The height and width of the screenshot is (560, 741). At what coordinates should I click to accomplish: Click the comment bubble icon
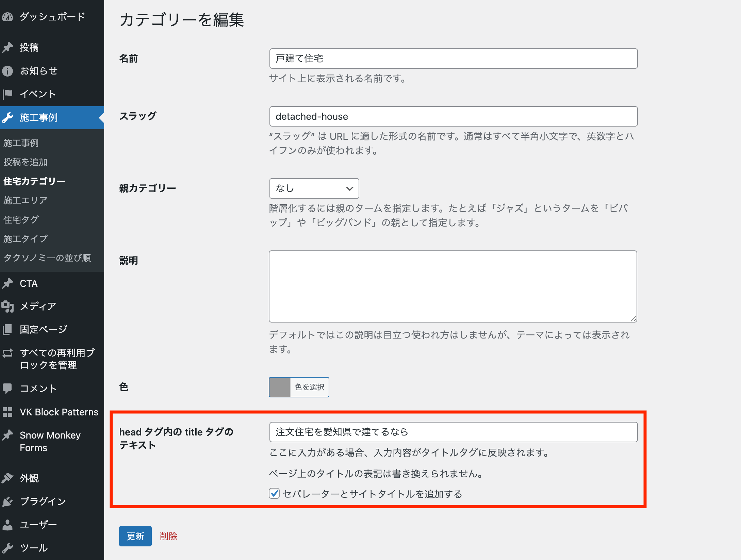point(7,388)
